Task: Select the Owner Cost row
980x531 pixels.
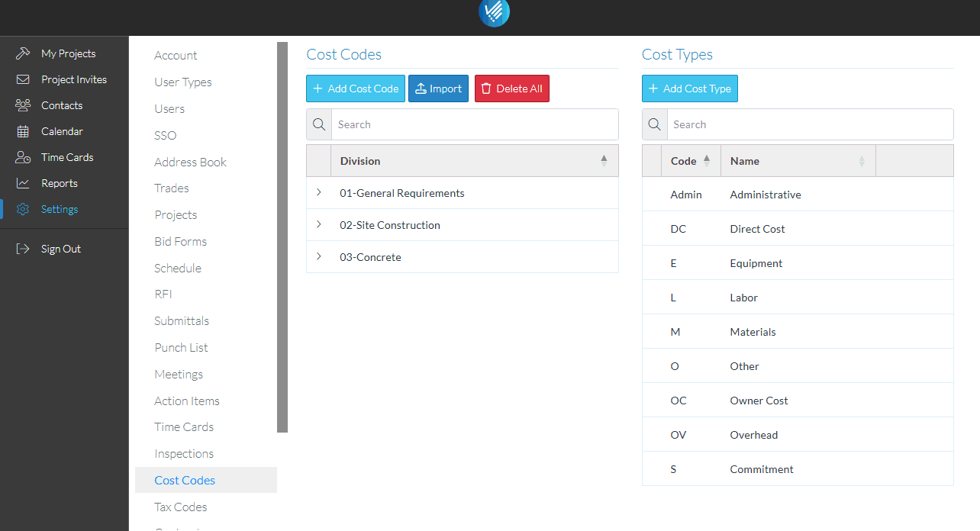Action: [x=798, y=401]
